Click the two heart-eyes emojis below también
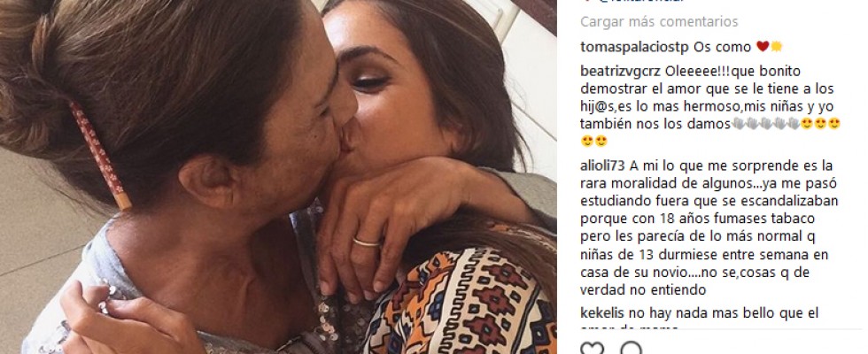The width and height of the screenshot is (868, 354). 594,141
